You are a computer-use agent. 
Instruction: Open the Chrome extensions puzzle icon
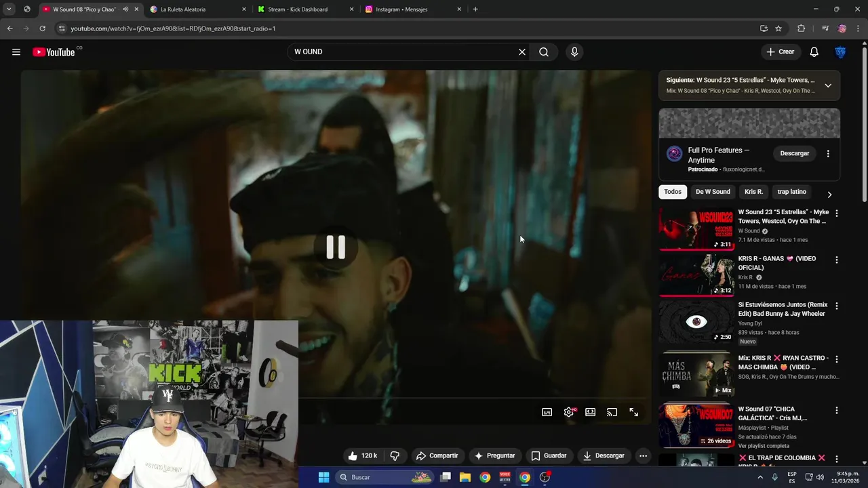click(802, 28)
